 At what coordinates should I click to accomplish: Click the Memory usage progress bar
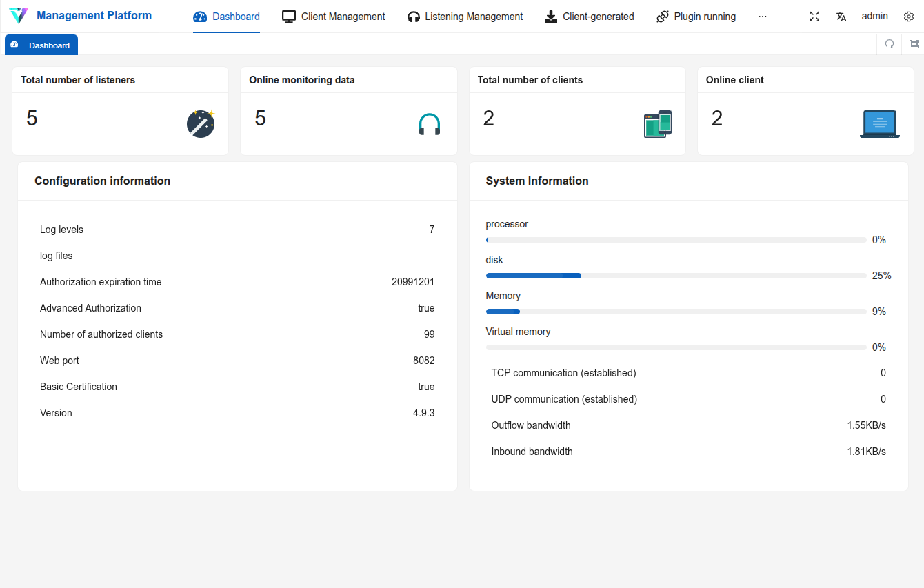tap(676, 312)
